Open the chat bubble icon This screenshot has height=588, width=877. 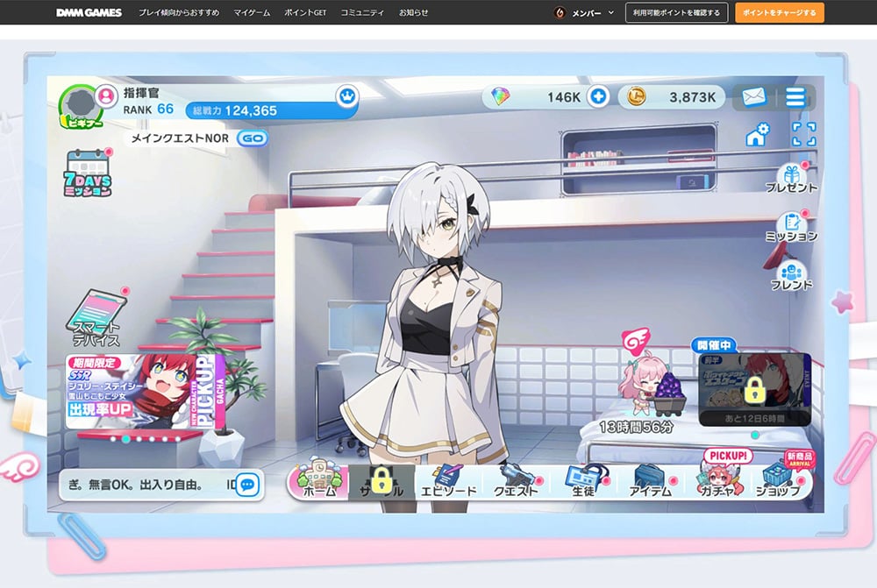(248, 485)
